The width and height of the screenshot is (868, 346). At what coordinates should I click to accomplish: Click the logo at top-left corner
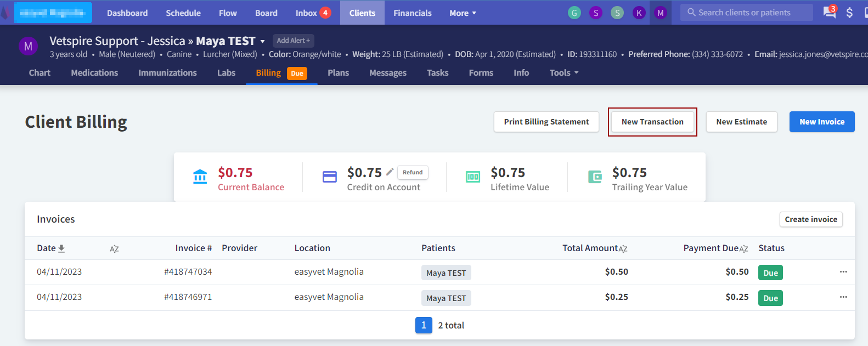click(4, 12)
